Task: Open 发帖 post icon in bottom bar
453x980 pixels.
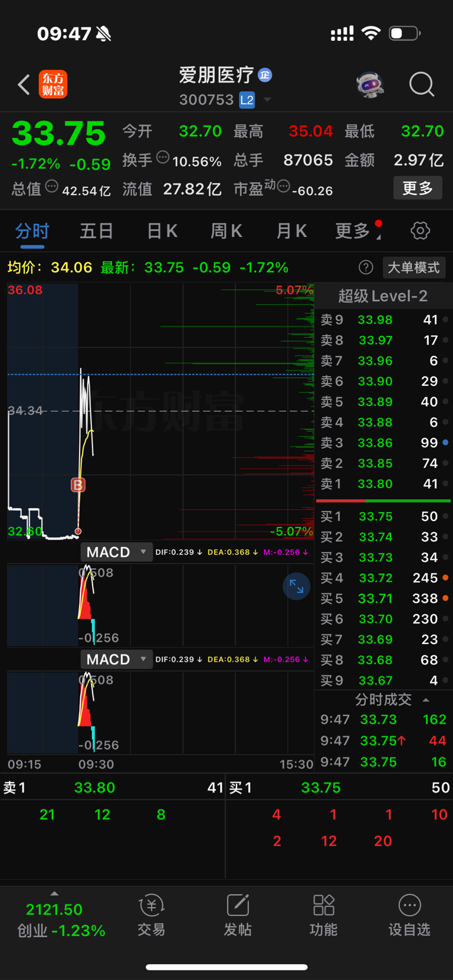Action: point(238,916)
